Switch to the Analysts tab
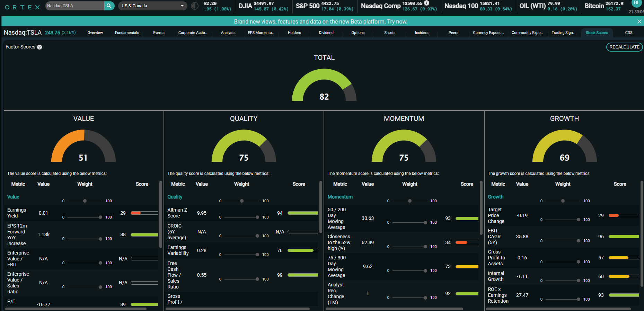The image size is (644, 311). (228, 33)
